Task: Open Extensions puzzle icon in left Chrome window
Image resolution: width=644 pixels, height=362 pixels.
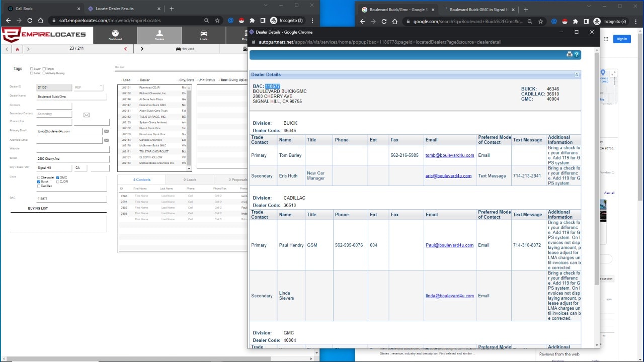Action: [252, 21]
